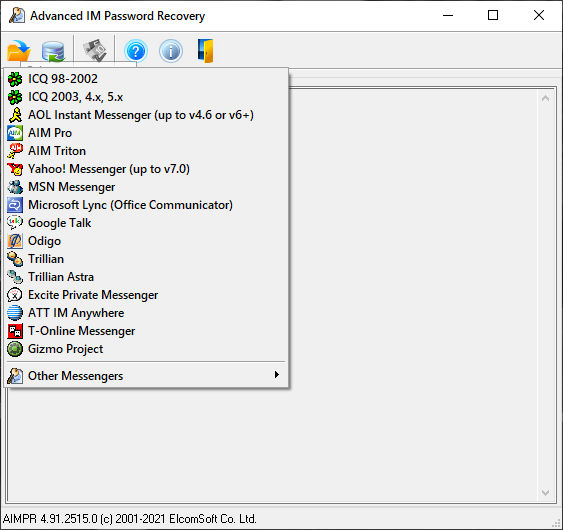
Task: Select Yahoo! Messenger (up to v7.0)
Action: point(146,169)
